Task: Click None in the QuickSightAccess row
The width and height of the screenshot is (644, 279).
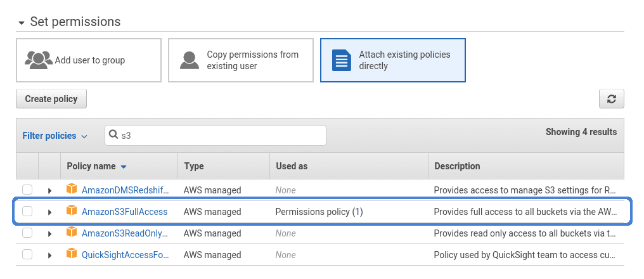Action: 285,255
